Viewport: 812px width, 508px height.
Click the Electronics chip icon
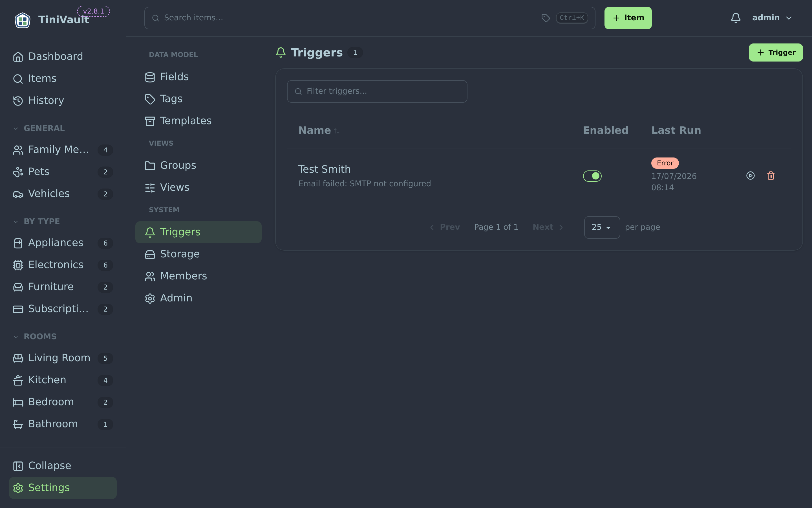tap(18, 265)
